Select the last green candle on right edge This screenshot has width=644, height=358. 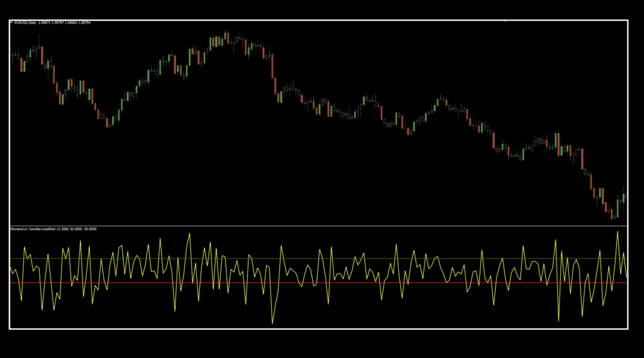point(623,198)
